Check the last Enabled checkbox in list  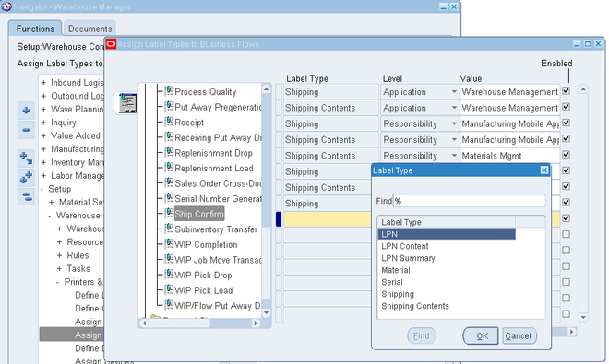pos(567,313)
